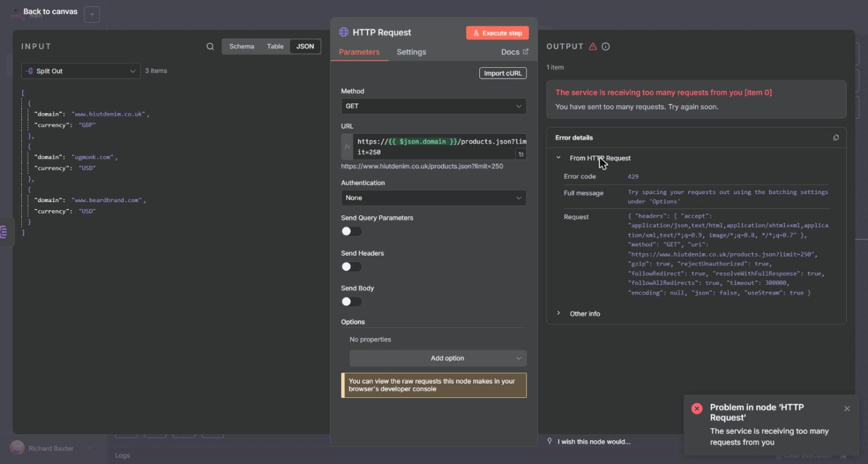Click the Execute step button
The height and width of the screenshot is (464, 868).
[497, 33]
